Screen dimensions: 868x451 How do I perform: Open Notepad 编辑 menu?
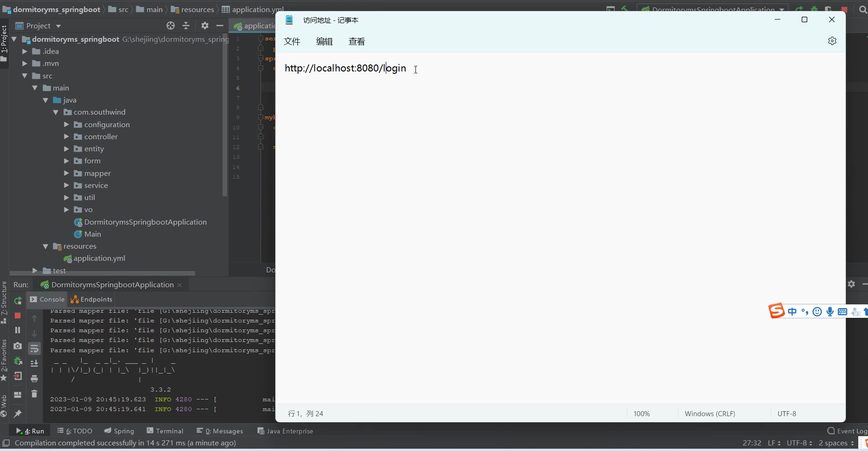coord(325,41)
